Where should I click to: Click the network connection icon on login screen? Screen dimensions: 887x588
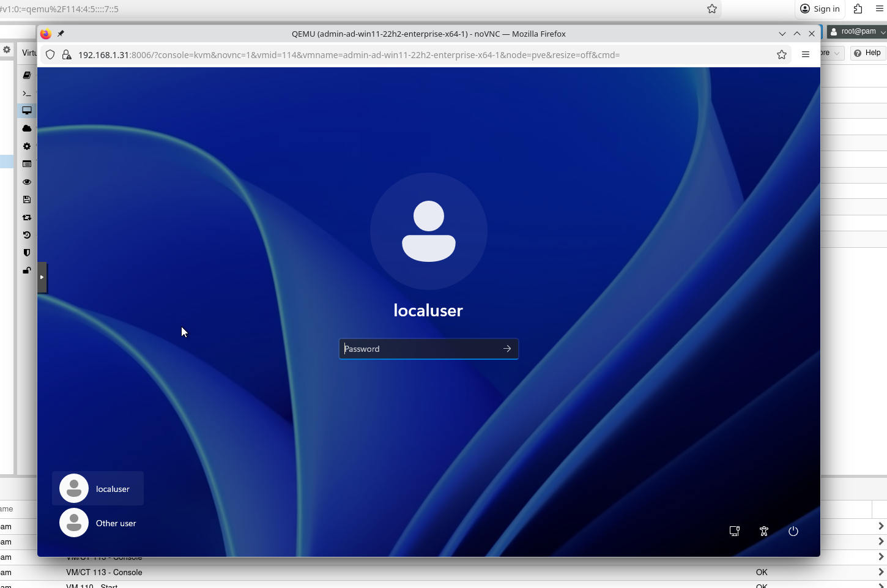734,531
